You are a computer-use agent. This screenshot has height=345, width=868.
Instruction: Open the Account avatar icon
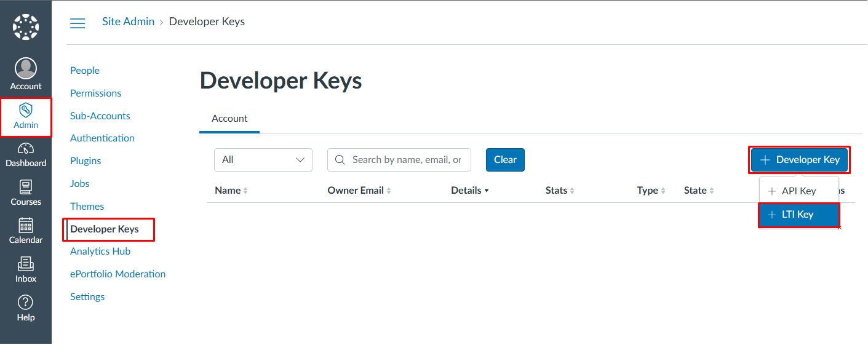tap(26, 69)
